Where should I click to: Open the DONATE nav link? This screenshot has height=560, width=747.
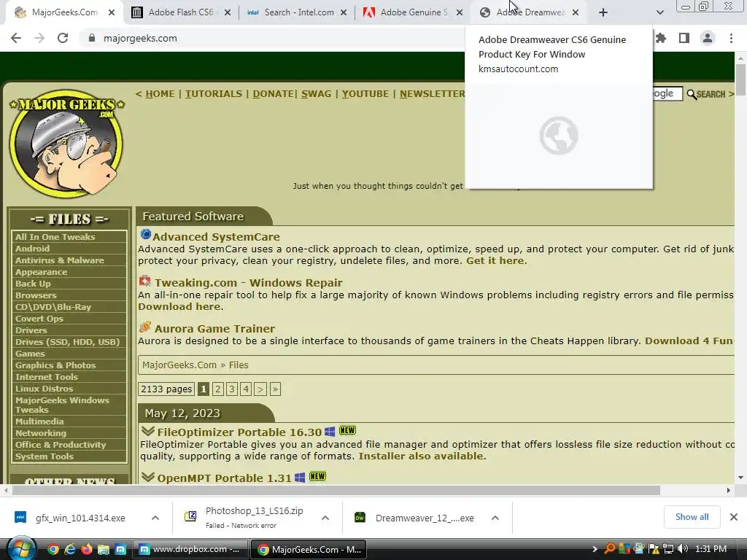point(273,94)
